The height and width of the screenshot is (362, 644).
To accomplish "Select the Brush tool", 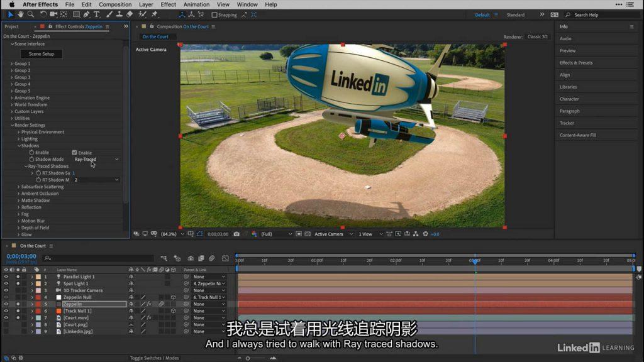I will coord(109,15).
